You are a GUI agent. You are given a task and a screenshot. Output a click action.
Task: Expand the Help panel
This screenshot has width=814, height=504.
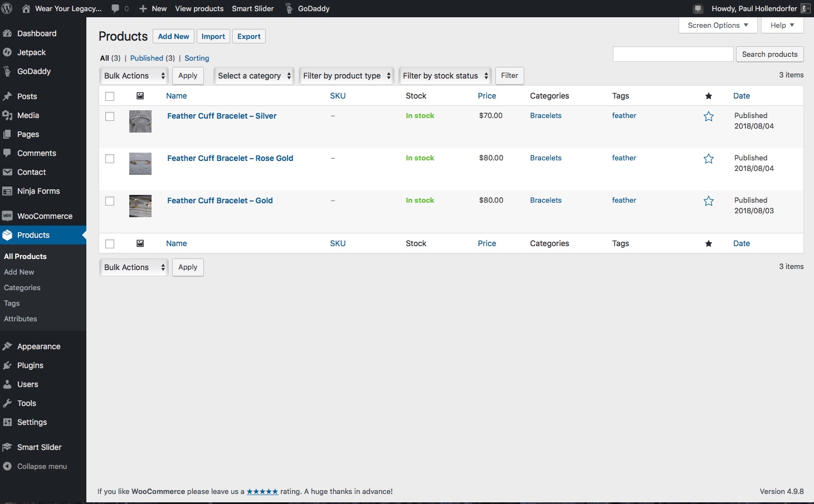click(x=782, y=25)
